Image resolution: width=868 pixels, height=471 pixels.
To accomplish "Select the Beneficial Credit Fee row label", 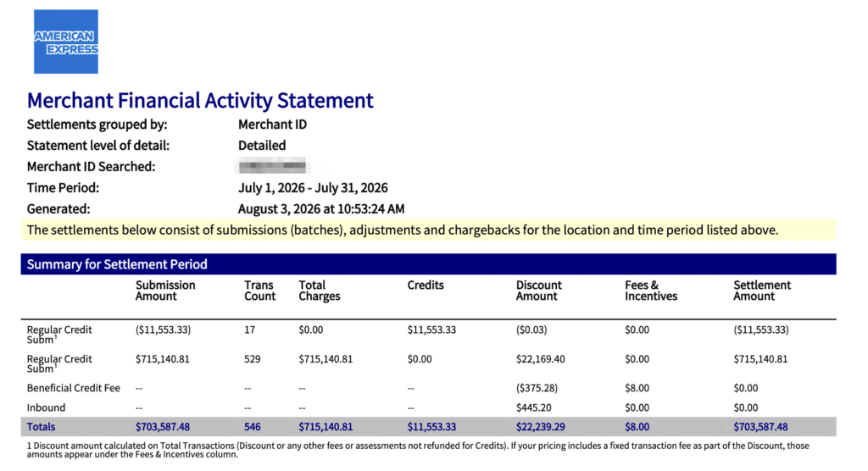I will [x=74, y=388].
